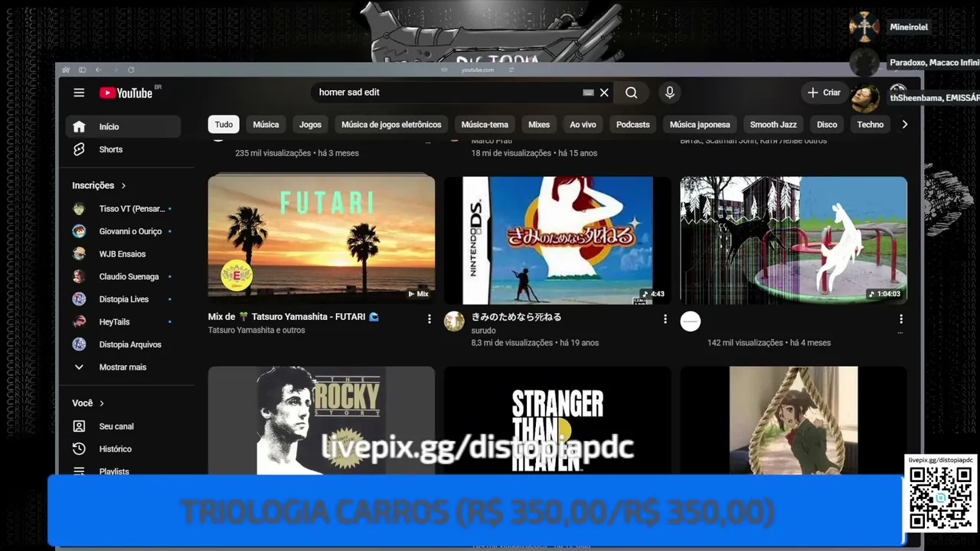Screen dimensions: 980x551
Task: Open Seu canal in the sidebar
Action: coord(123,426)
